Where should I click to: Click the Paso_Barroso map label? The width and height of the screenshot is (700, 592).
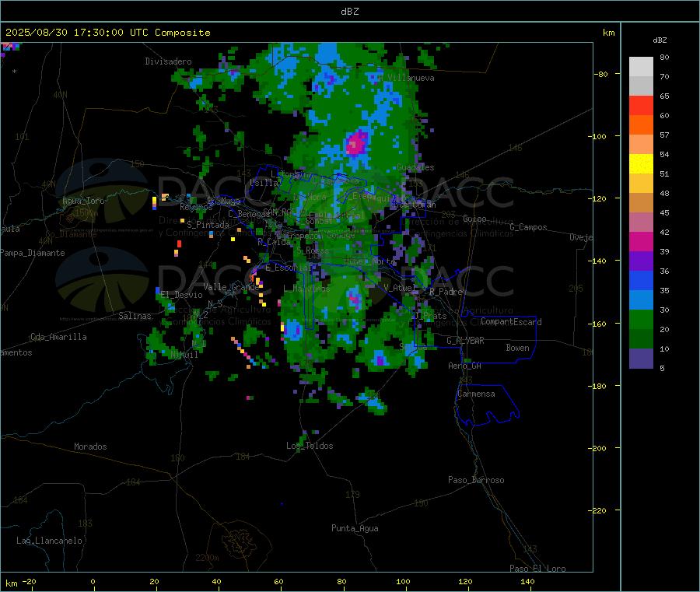tap(476, 480)
